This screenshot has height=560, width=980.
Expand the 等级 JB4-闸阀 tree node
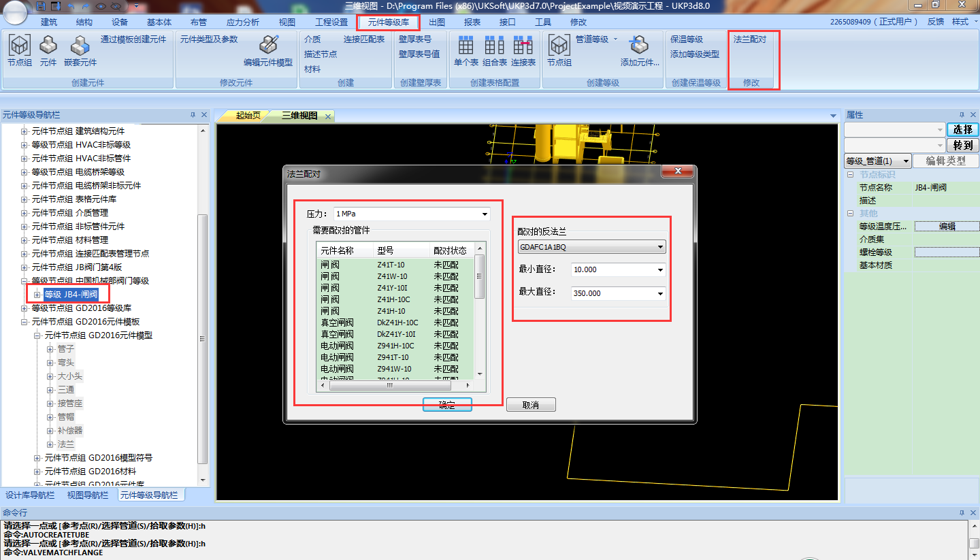pyautogui.click(x=37, y=295)
